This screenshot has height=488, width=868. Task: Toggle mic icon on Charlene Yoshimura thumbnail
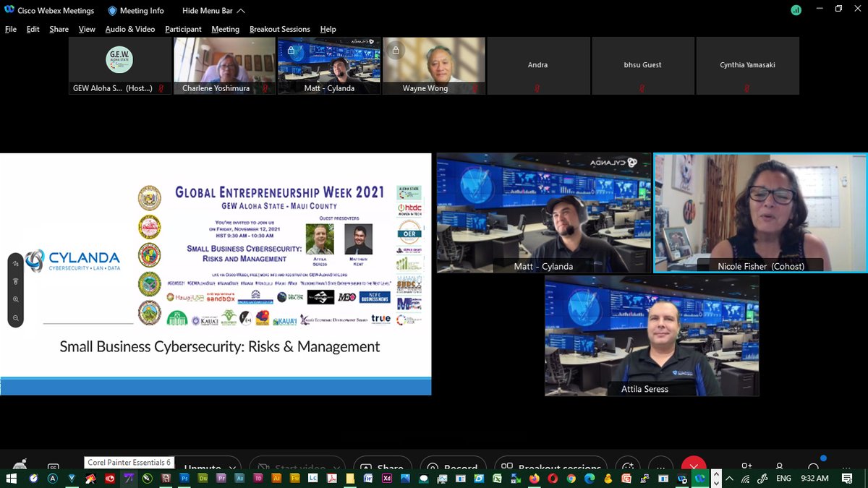click(x=265, y=88)
